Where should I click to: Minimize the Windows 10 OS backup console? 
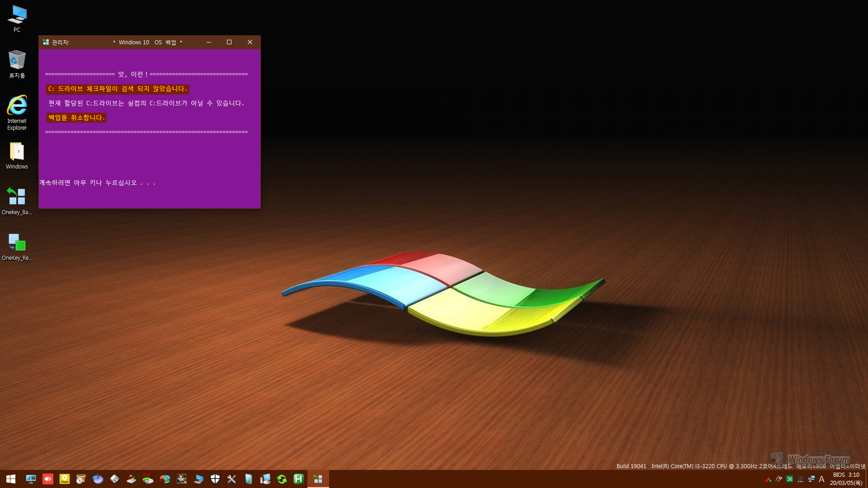click(209, 42)
